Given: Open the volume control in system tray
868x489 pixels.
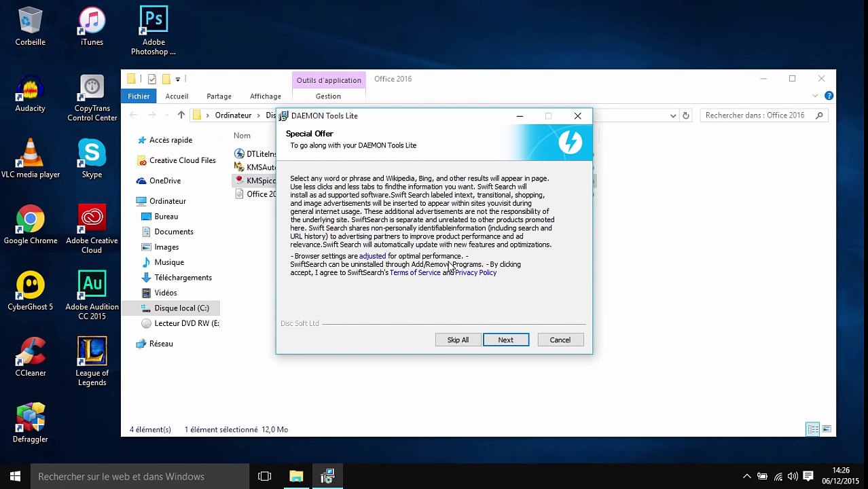Looking at the screenshot, I should pyautogui.click(x=793, y=476).
